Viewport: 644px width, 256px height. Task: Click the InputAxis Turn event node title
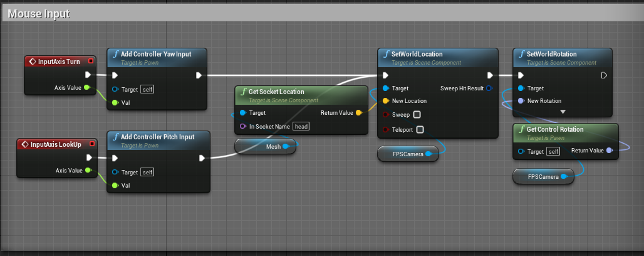point(58,61)
